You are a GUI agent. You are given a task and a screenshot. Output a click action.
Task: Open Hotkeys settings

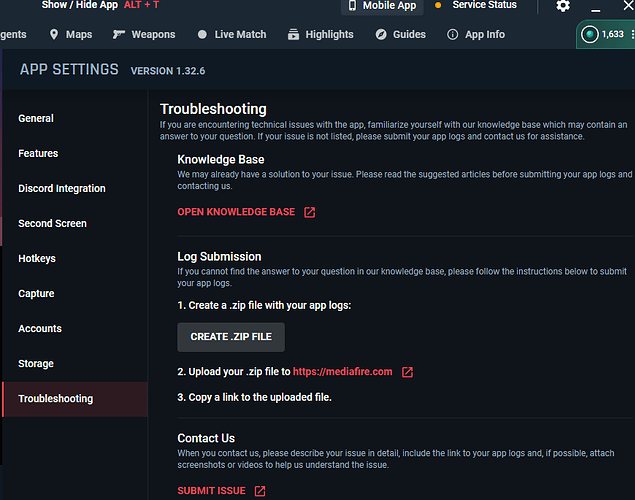click(75, 258)
